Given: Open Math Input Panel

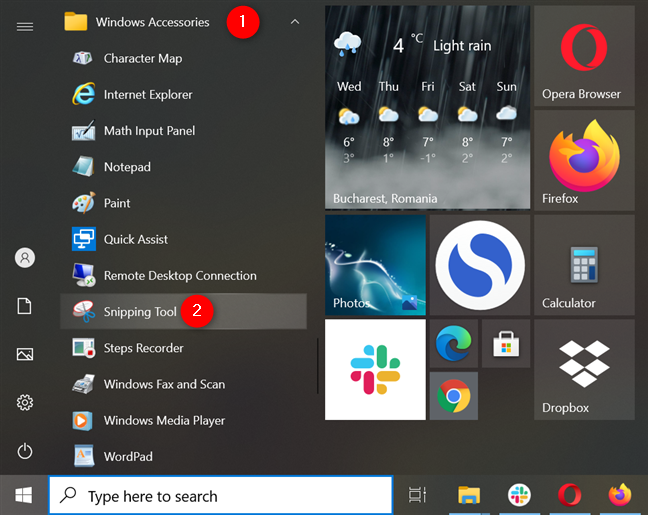Looking at the screenshot, I should point(183,131).
